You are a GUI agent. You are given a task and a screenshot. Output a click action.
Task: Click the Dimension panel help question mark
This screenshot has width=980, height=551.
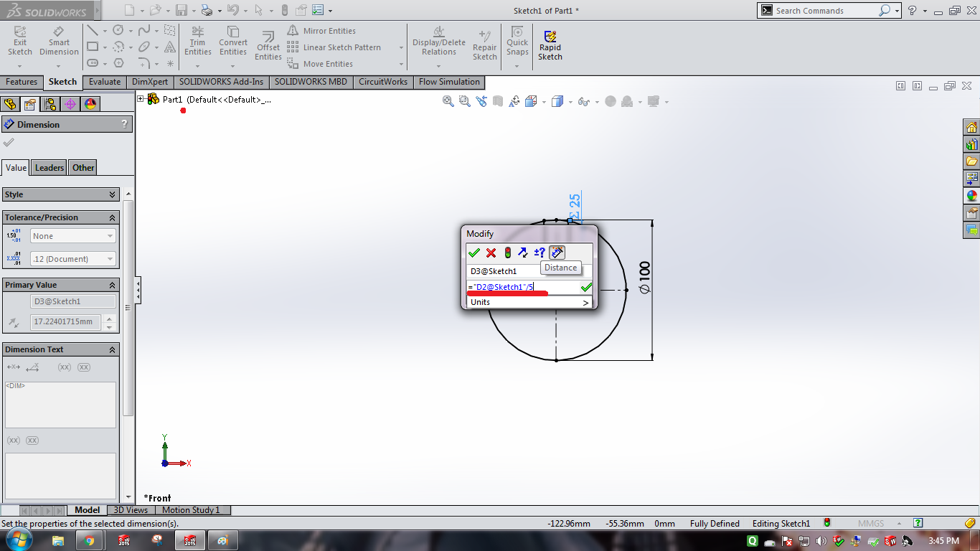coord(125,124)
